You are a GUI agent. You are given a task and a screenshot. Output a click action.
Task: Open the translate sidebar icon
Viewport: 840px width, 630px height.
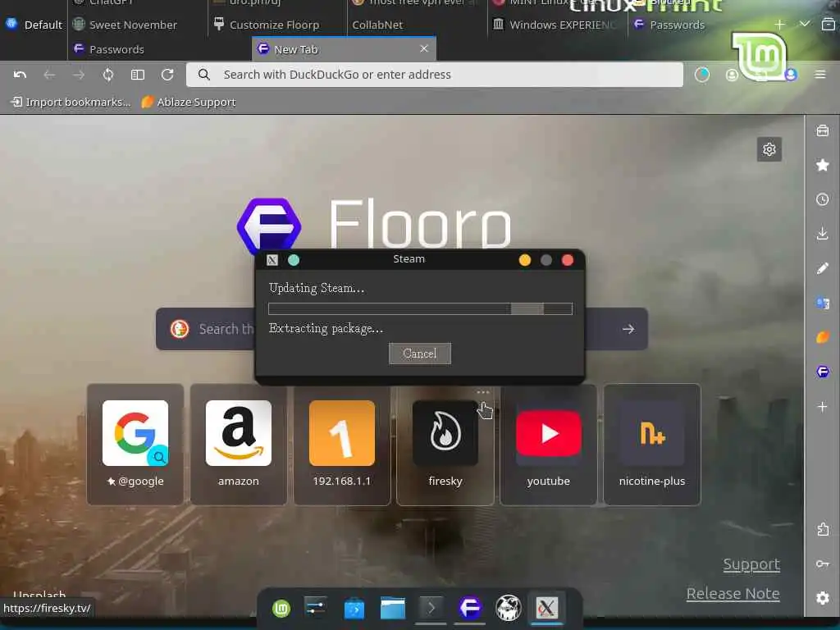point(822,304)
